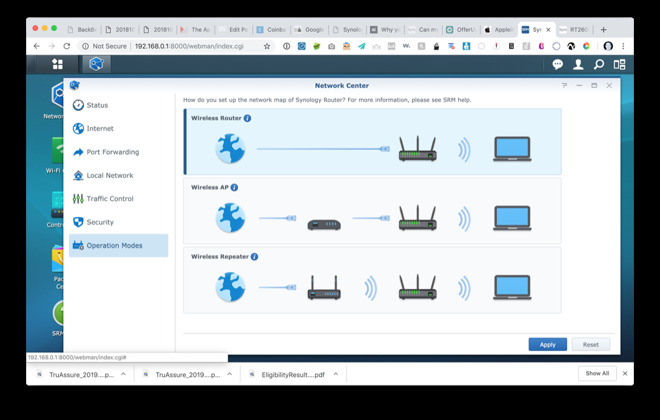Switch to the RT2600 tab
Viewport: 660px width, 420px height.
pyautogui.click(x=575, y=29)
